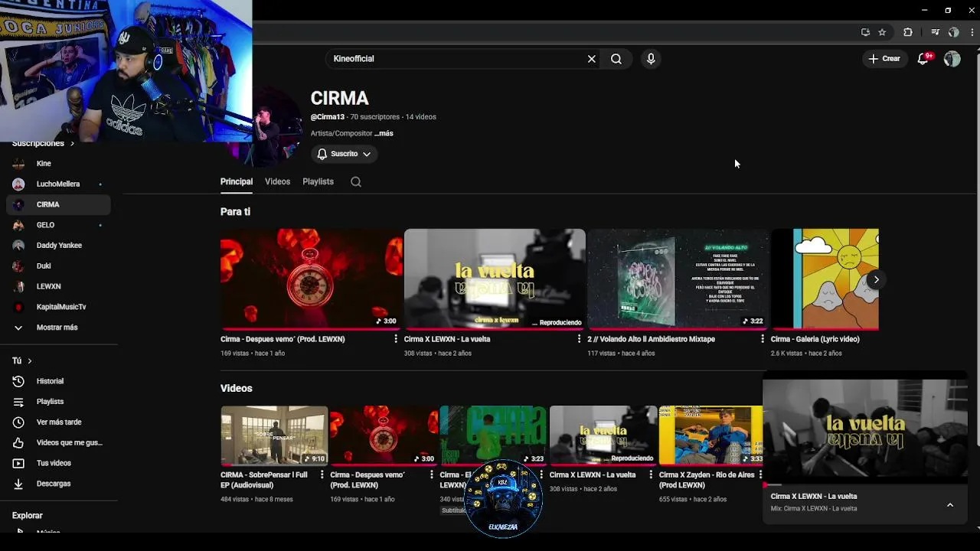Click the miniplayer video La vuelta

(x=865, y=432)
